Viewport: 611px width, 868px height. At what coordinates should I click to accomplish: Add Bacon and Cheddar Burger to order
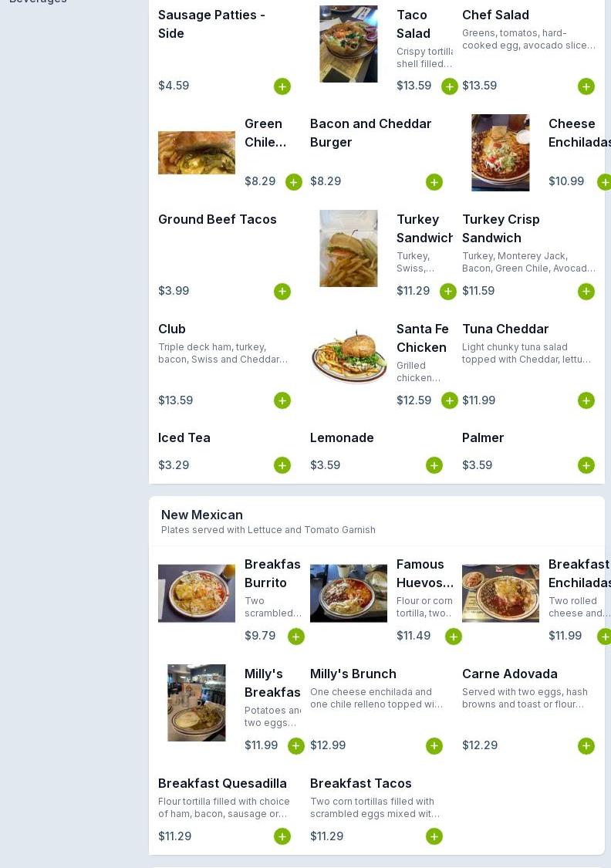434,182
